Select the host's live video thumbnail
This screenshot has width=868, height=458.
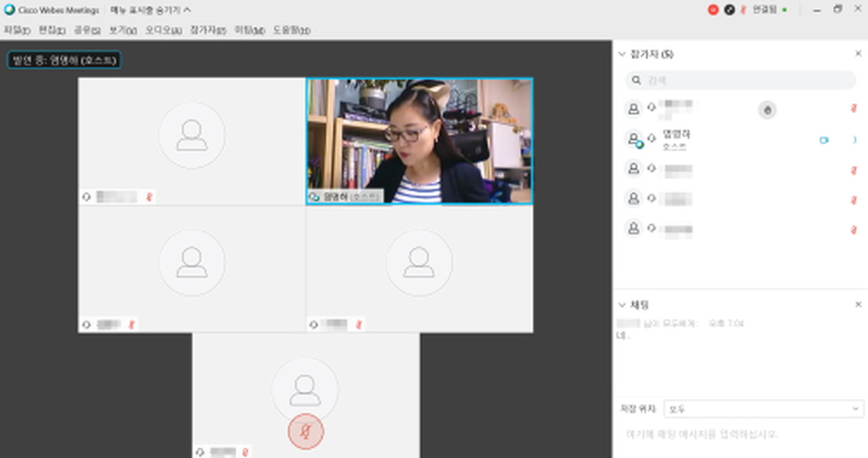pos(419,141)
